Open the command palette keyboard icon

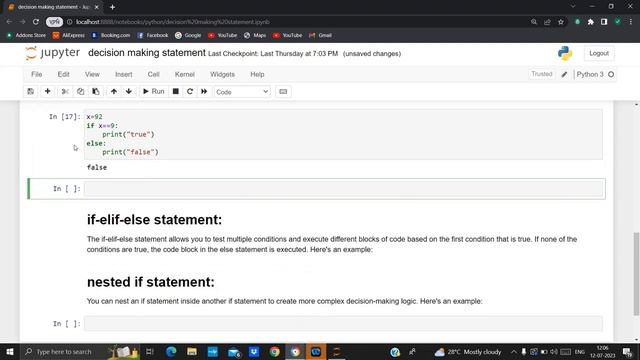283,91
